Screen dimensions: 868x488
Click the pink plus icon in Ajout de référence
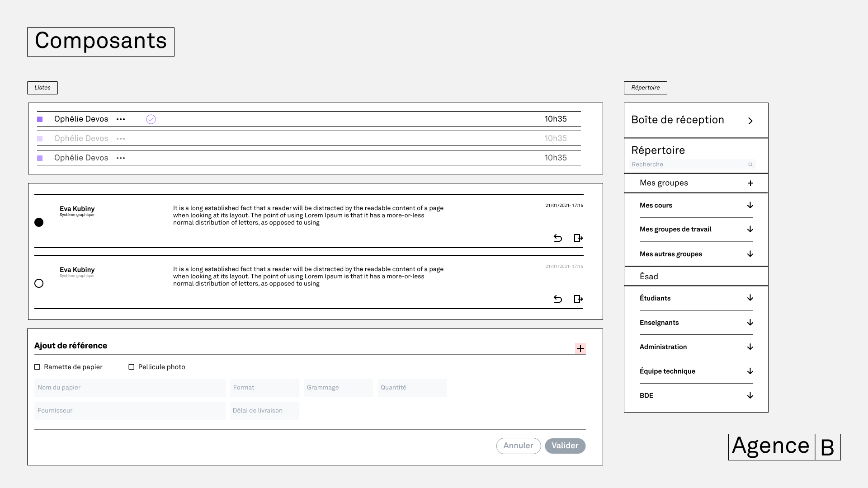pos(580,348)
